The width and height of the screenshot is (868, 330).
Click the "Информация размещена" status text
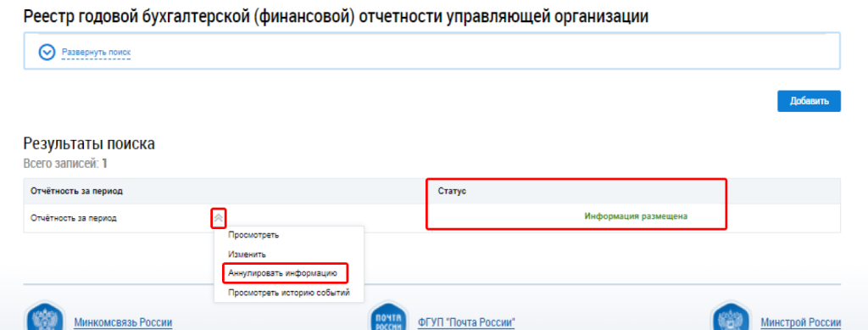636,216
